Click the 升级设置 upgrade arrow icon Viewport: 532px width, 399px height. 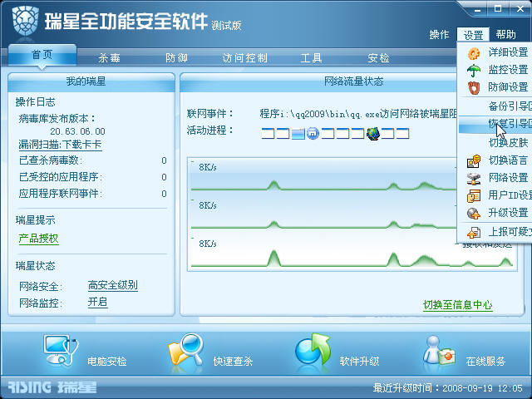[x=474, y=214]
